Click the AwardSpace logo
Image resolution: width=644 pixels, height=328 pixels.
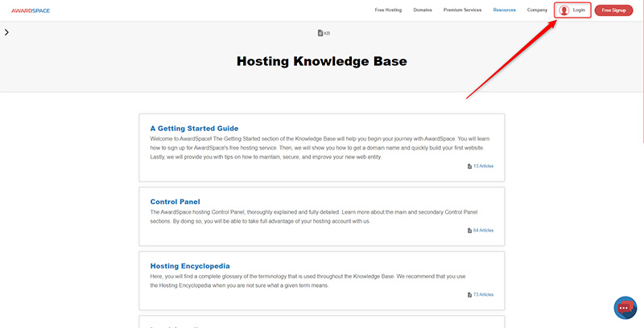point(31,10)
